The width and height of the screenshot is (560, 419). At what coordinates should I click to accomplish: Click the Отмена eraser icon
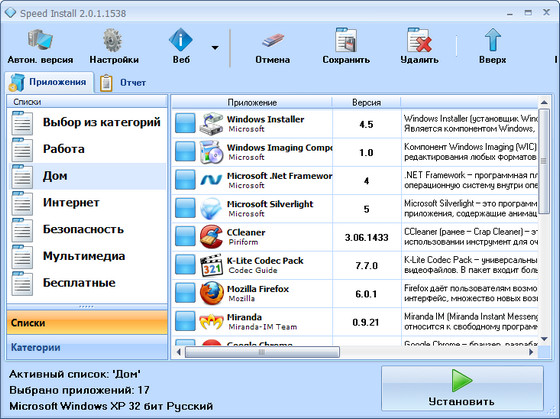272,40
